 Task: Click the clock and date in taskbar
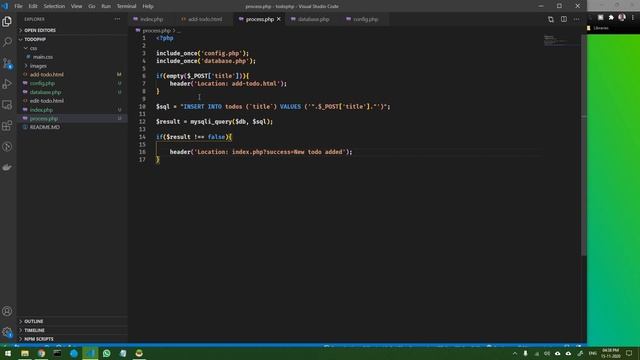[x=610, y=353]
